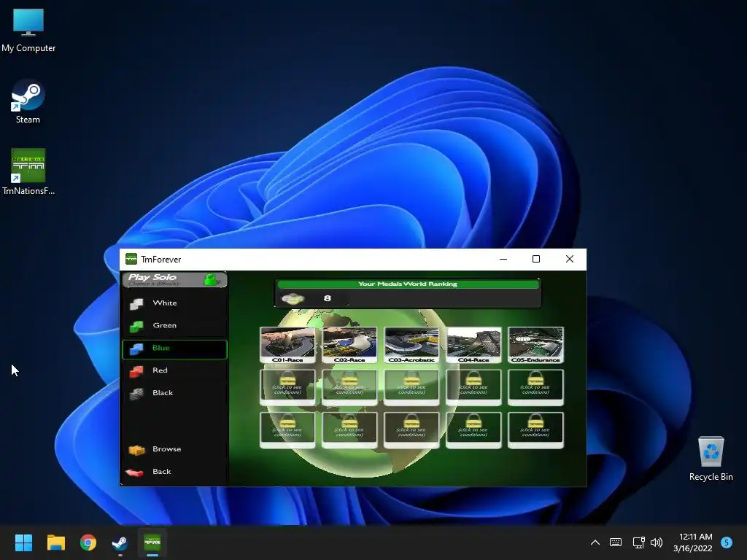Image resolution: width=747 pixels, height=560 pixels.
Task: Select the C01-Race track thumbnail
Action: (287, 345)
